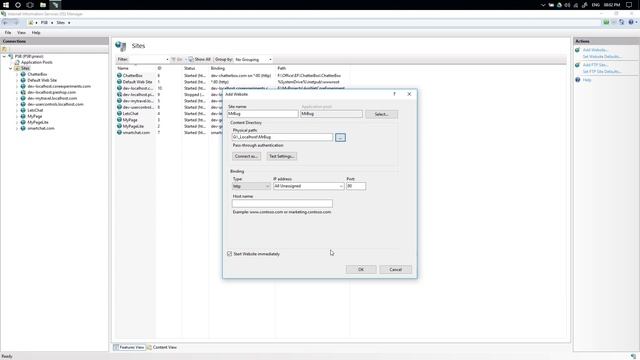Open the notification center icon
640x360 pixels.
click(x=629, y=5)
